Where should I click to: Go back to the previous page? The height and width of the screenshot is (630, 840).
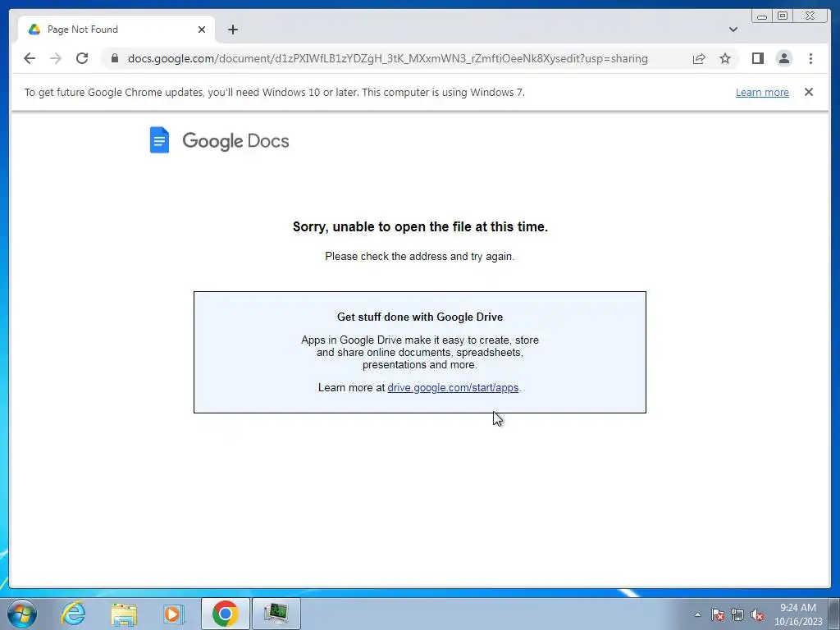click(30, 58)
